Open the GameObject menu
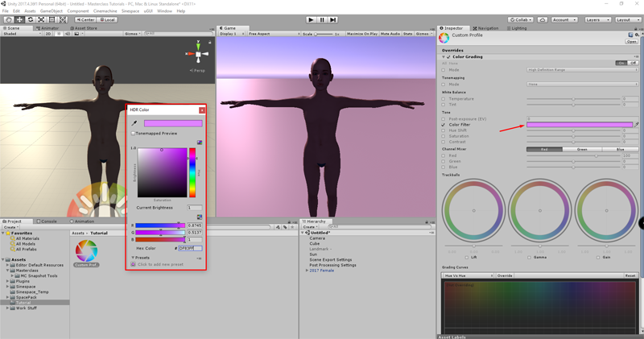This screenshot has width=644, height=339. 52,11
